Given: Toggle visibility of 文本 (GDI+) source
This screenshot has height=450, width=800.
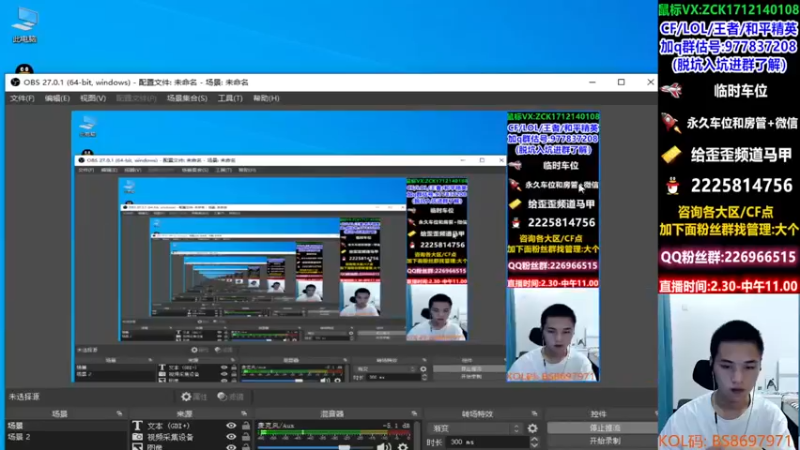Looking at the screenshot, I should point(231,426).
